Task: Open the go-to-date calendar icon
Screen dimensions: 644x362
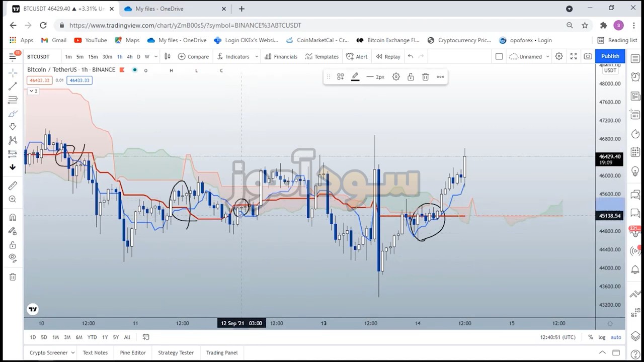Action: click(146, 337)
